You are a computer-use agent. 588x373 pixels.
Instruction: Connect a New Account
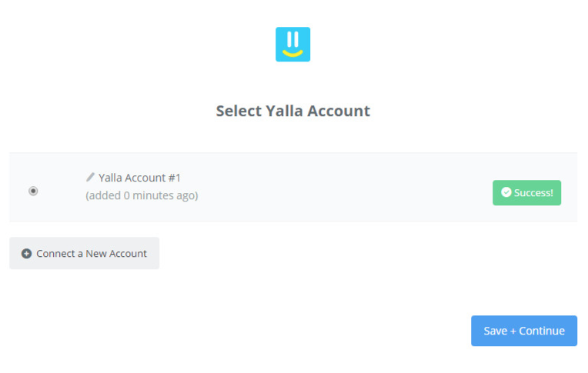[85, 253]
